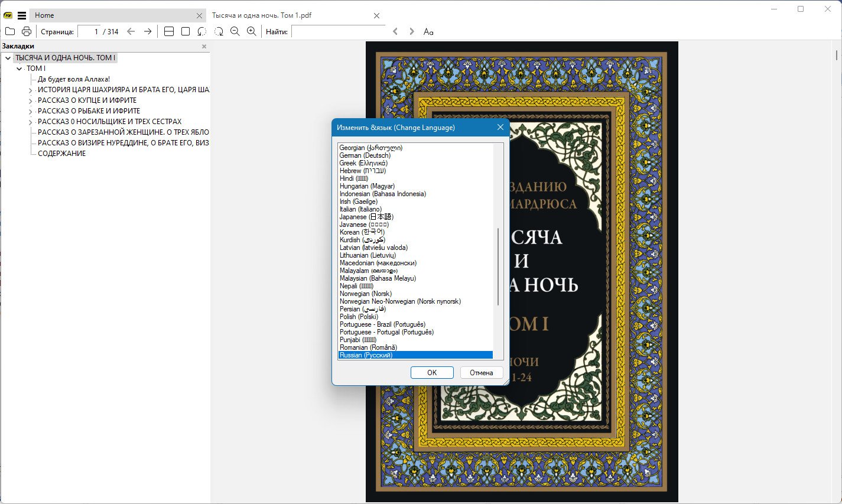Close the Change Language dialog
The image size is (842, 504).
click(500, 127)
